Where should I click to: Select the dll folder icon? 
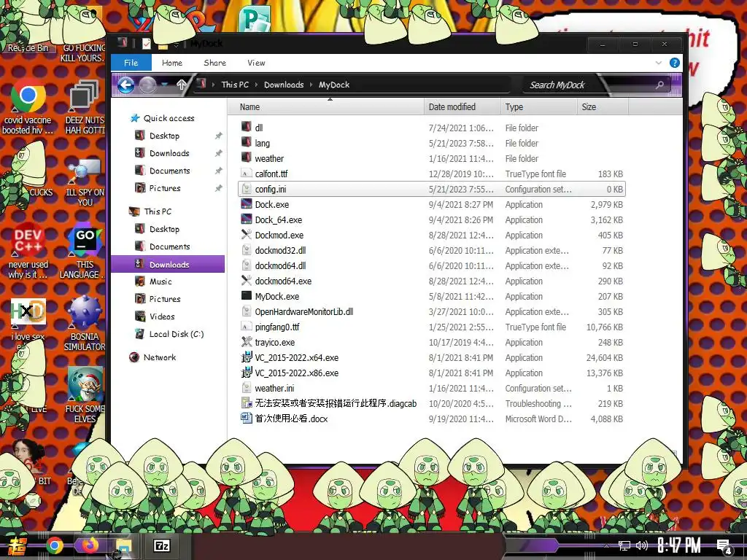point(247,127)
